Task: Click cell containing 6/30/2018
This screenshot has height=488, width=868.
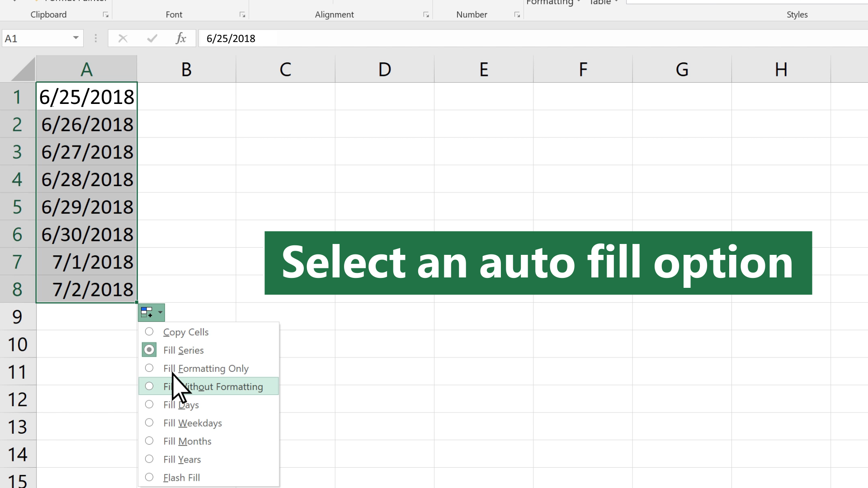Action: (x=86, y=234)
